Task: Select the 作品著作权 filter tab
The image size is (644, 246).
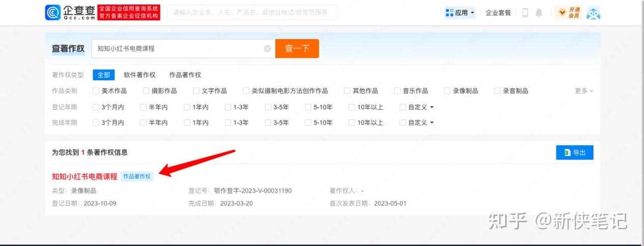Action: click(x=185, y=75)
